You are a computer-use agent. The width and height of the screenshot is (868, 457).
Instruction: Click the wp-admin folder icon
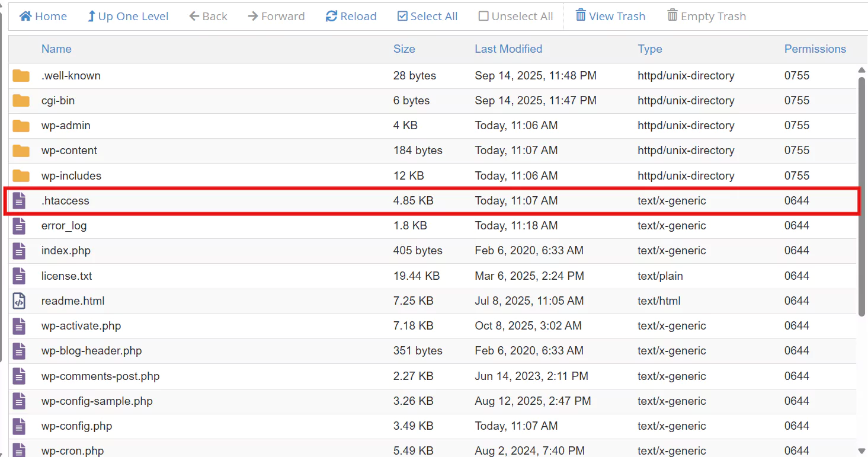(x=21, y=126)
